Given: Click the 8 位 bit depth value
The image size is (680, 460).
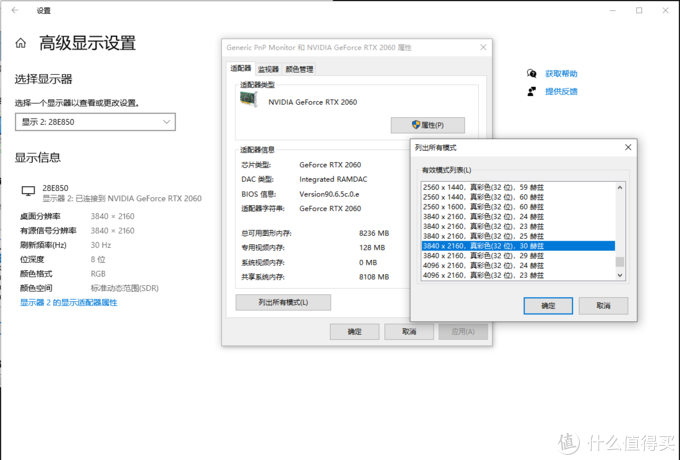Looking at the screenshot, I should 98,259.
